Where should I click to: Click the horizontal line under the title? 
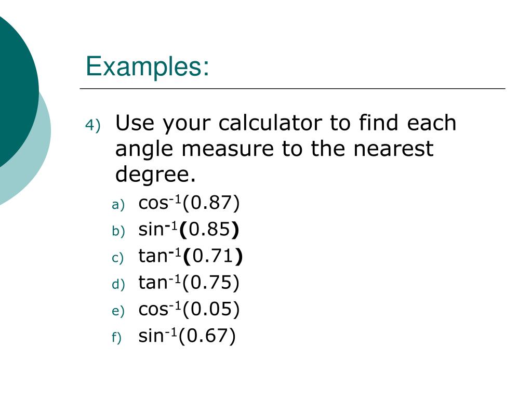tap(292, 88)
